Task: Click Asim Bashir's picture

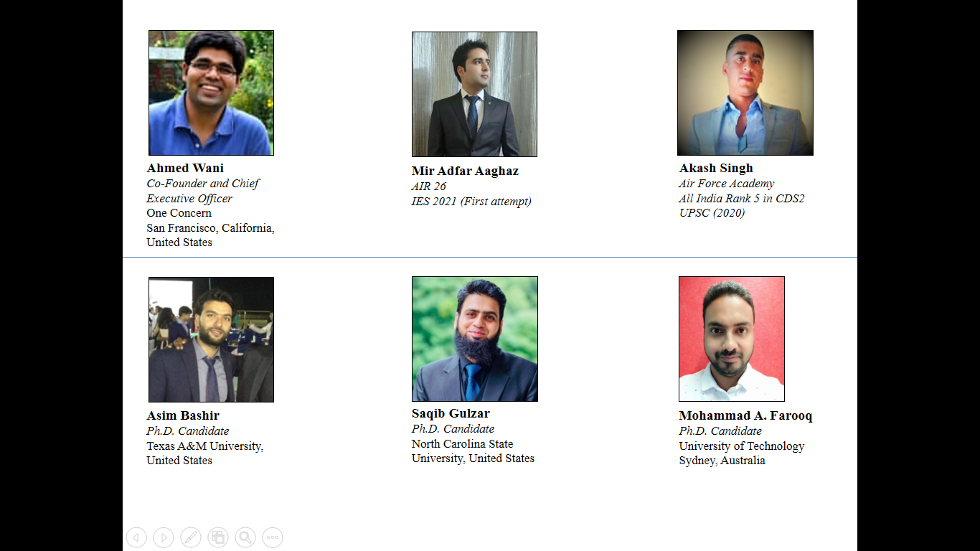Action: tap(211, 339)
